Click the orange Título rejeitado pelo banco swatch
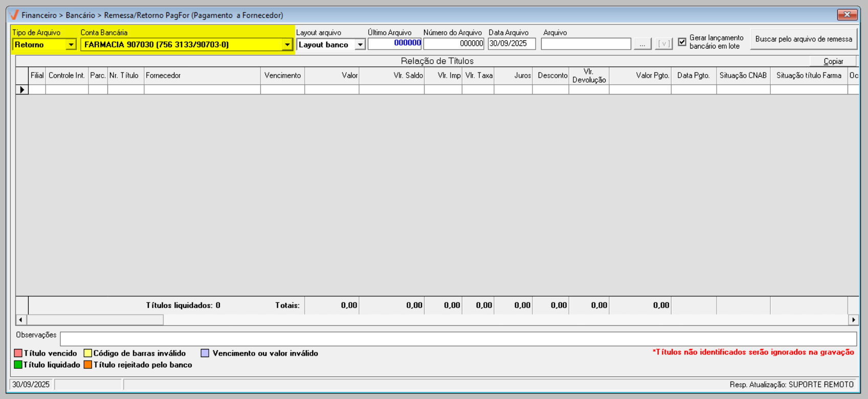Image resolution: width=868 pixels, height=399 pixels. [x=88, y=365]
